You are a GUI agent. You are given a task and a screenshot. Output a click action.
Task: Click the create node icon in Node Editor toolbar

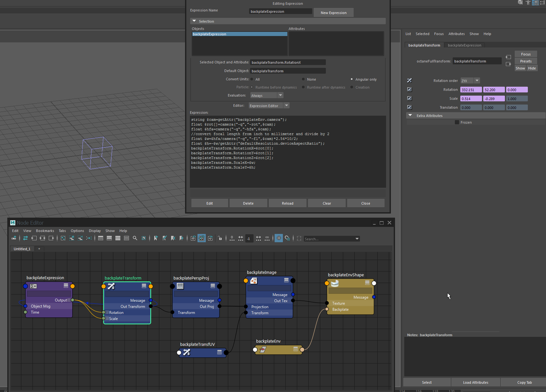14,238
